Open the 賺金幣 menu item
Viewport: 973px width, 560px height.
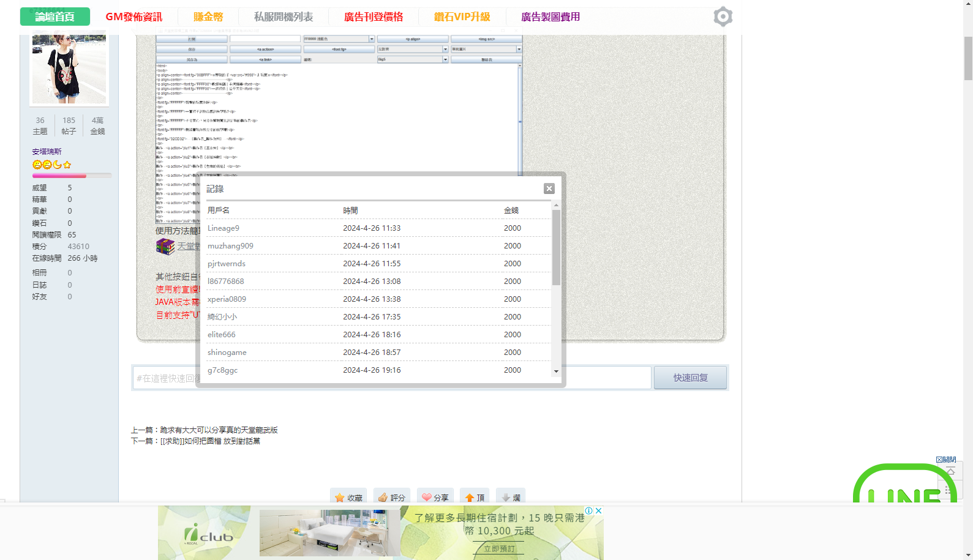tap(208, 17)
